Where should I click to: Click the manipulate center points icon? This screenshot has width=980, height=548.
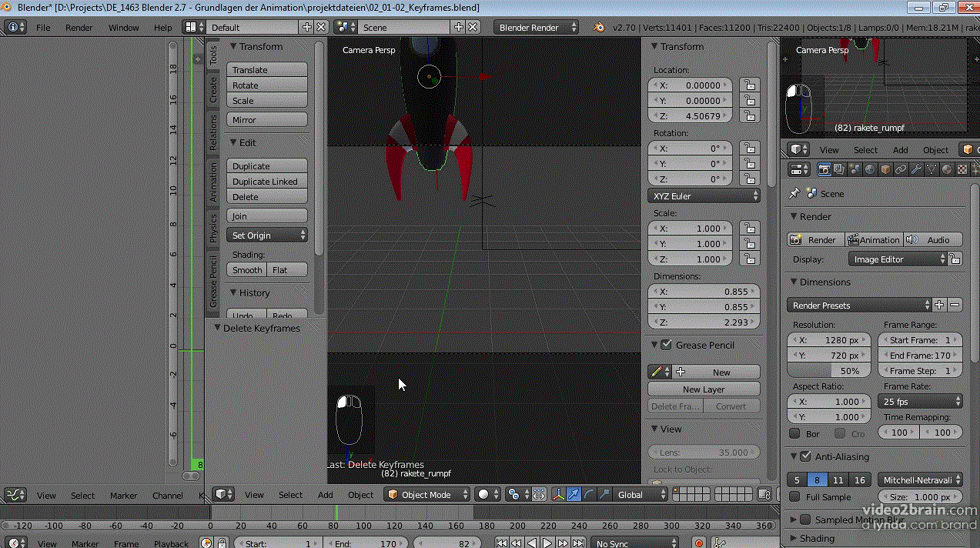(540, 494)
